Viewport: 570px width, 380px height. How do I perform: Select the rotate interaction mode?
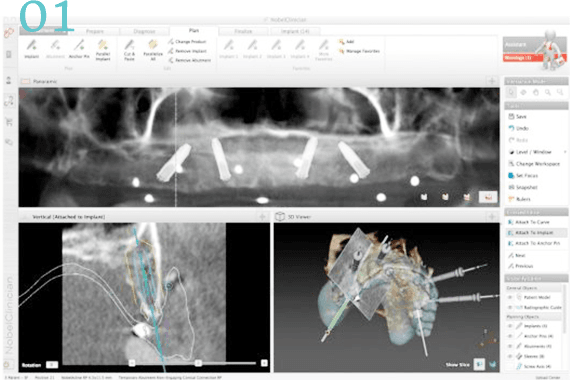523,92
